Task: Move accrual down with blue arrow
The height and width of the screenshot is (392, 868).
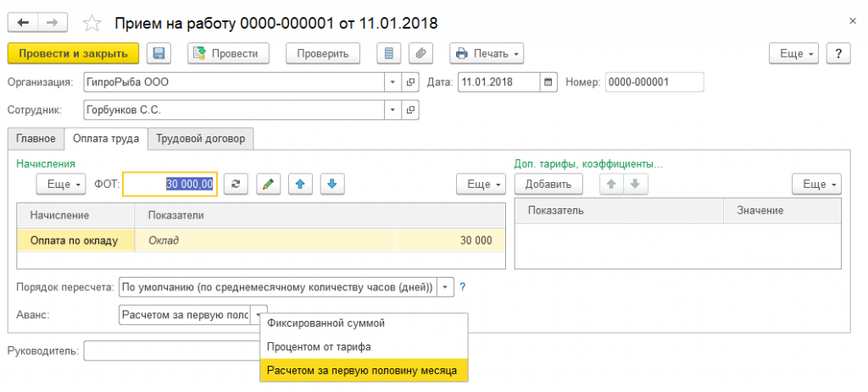Action: pyautogui.click(x=331, y=184)
